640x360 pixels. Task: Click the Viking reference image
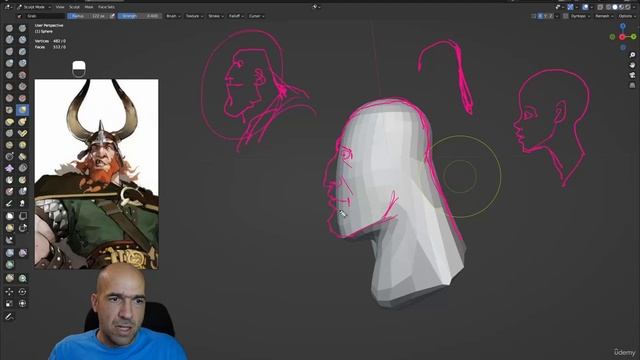point(96,174)
